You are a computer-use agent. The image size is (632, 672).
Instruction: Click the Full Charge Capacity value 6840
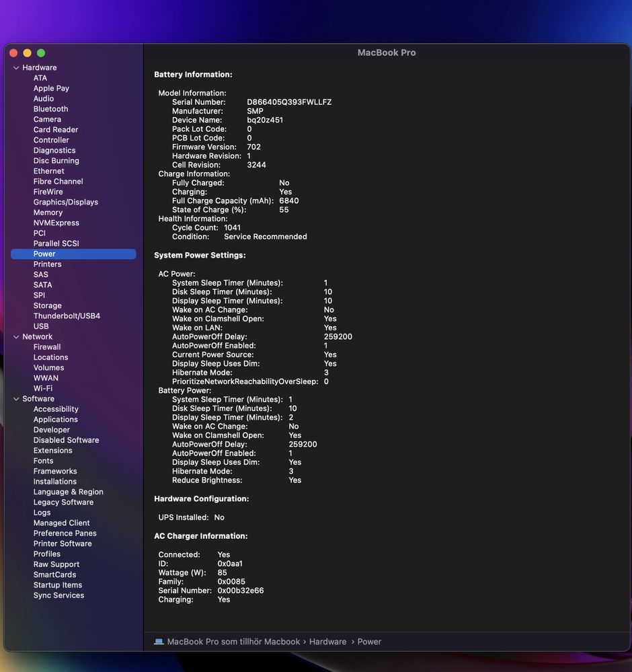pos(289,200)
